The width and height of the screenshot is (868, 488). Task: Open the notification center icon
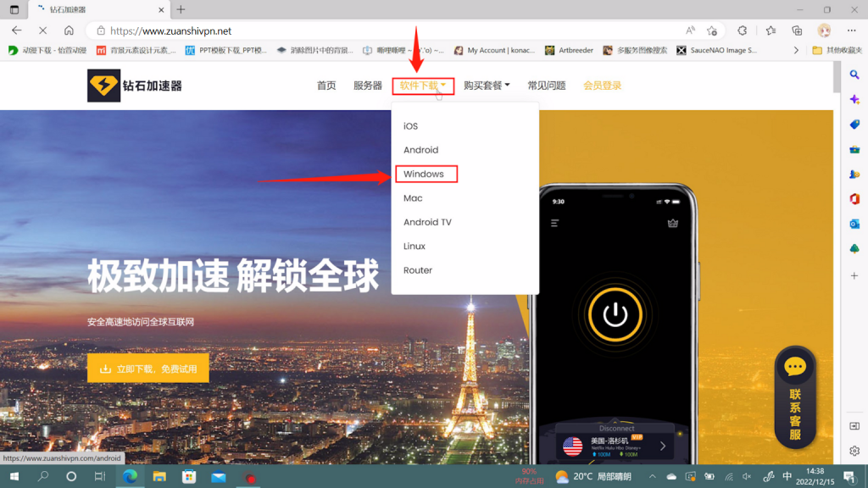849,476
